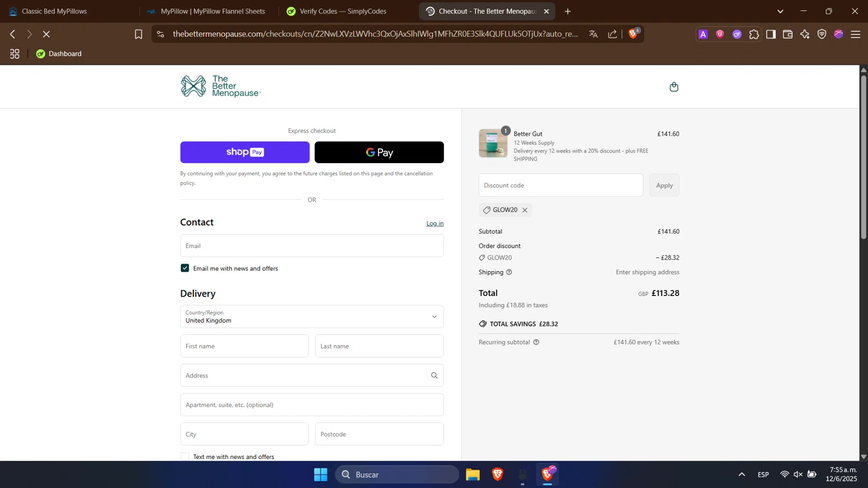View site information icon in address bar

point(160,34)
